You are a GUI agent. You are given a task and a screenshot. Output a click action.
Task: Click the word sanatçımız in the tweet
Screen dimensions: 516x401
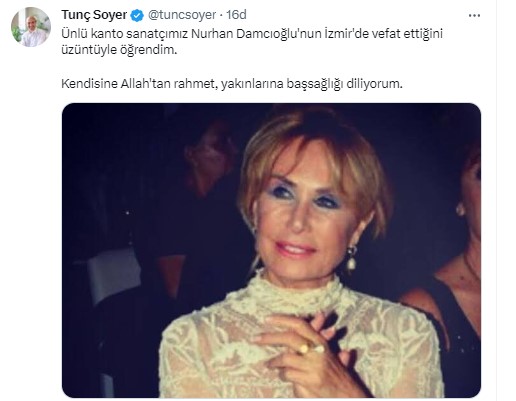pyautogui.click(x=154, y=34)
